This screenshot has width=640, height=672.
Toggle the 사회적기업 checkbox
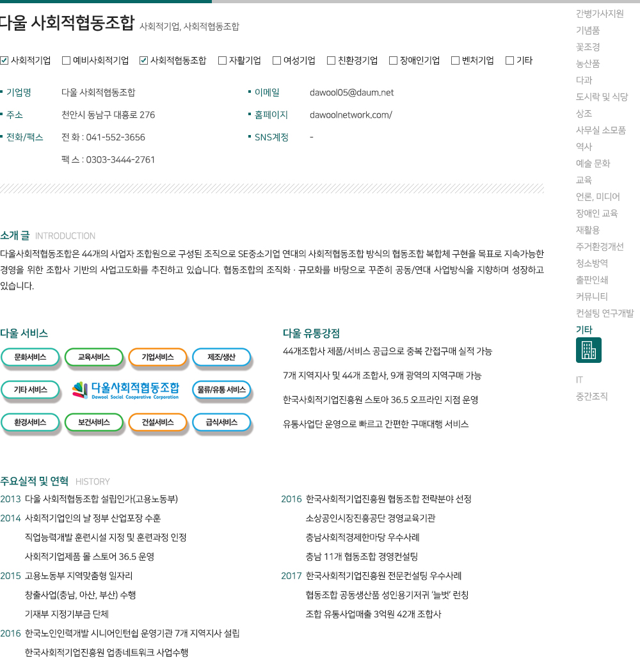pyautogui.click(x=4, y=60)
